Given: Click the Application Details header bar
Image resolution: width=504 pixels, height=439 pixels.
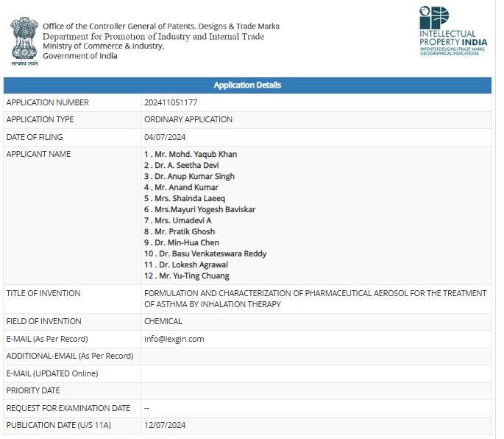Looking at the screenshot, I should [247, 85].
